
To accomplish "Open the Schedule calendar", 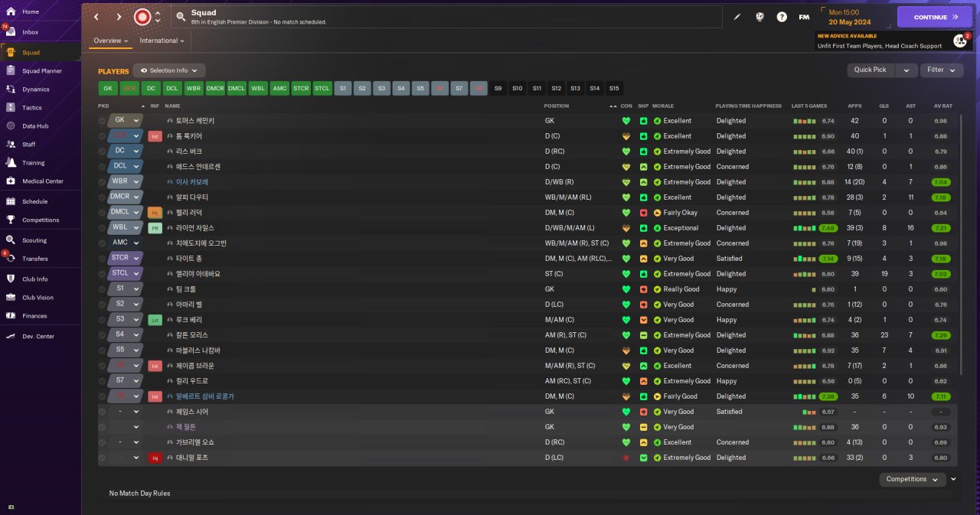I will point(34,202).
